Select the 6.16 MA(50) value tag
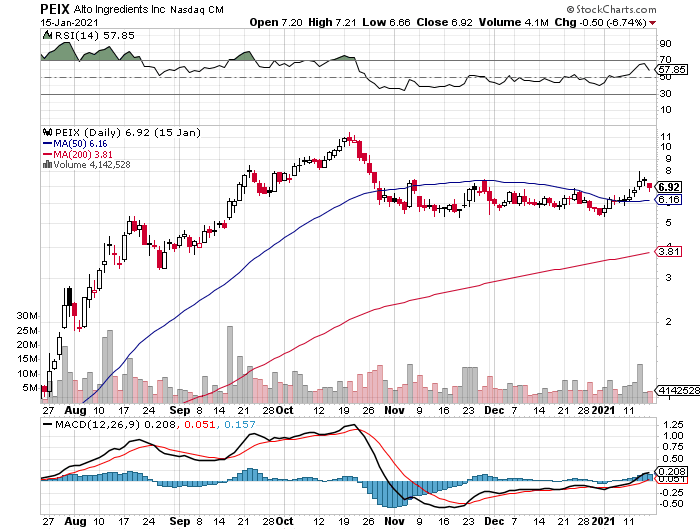 [x=670, y=200]
